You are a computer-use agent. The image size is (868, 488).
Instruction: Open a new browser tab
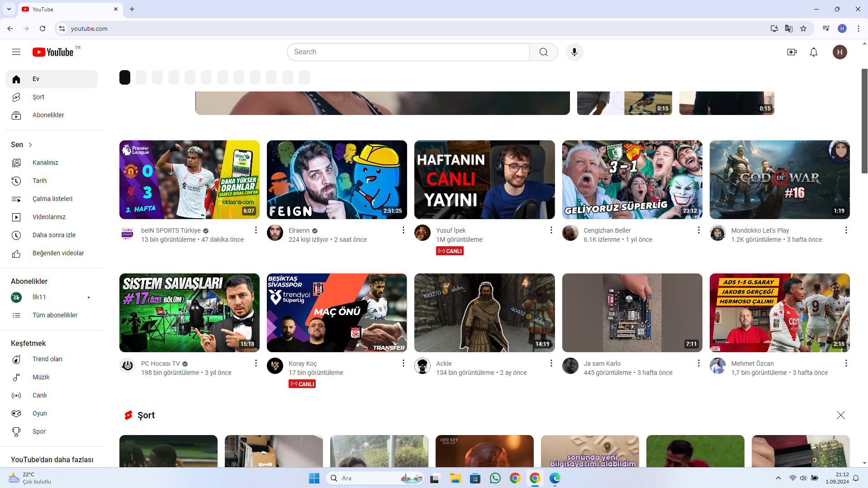tap(132, 9)
